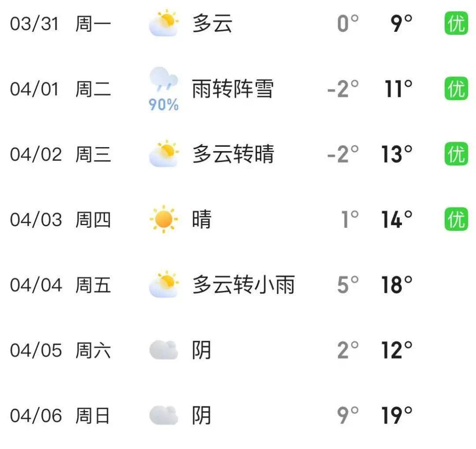The width and height of the screenshot is (476, 449).
Task: Click the 14° high temperature on 04/03
Action: [397, 219]
